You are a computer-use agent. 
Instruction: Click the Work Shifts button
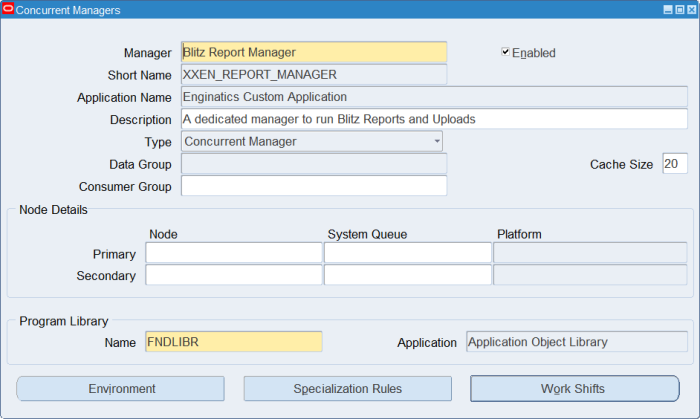(x=575, y=389)
